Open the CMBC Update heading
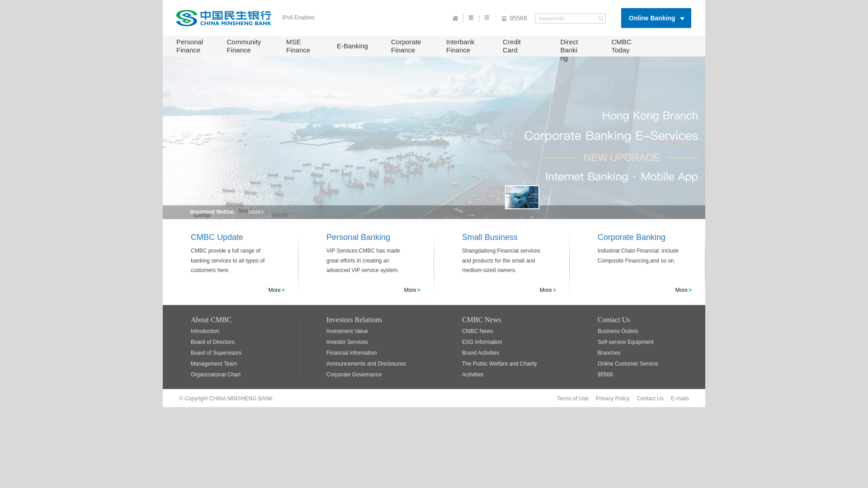 tap(217, 237)
